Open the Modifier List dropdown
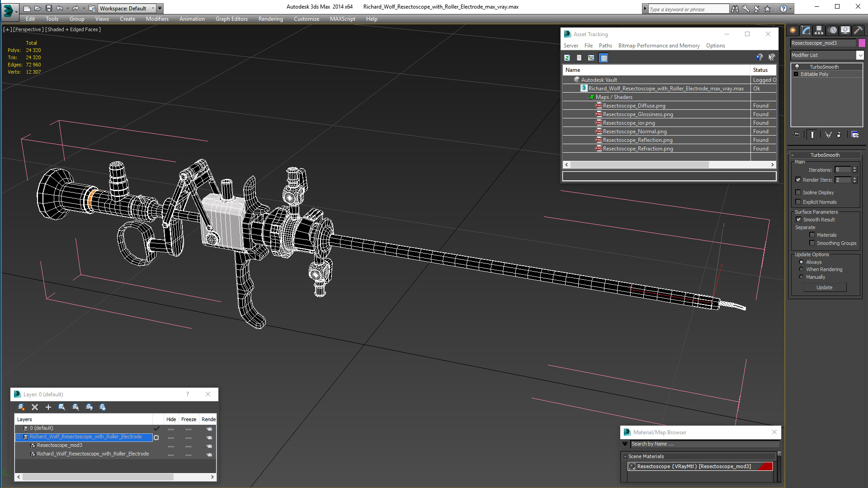This screenshot has width=868, height=488. click(859, 55)
